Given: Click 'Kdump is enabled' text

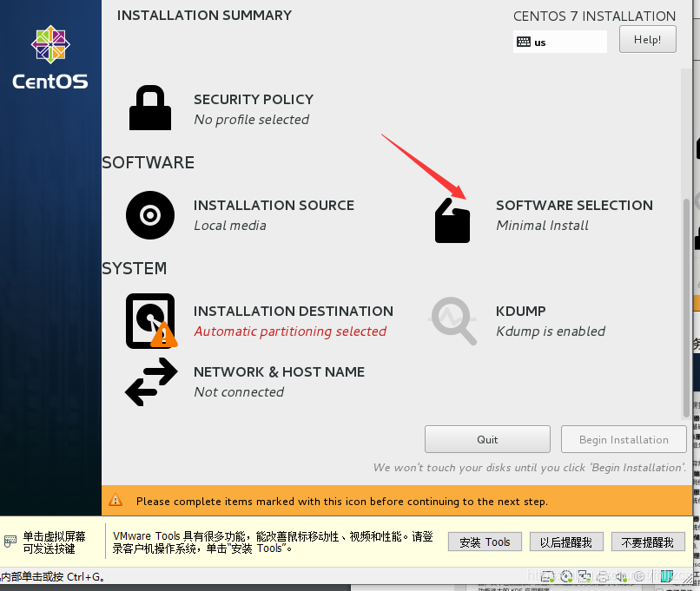Looking at the screenshot, I should pyautogui.click(x=551, y=332).
